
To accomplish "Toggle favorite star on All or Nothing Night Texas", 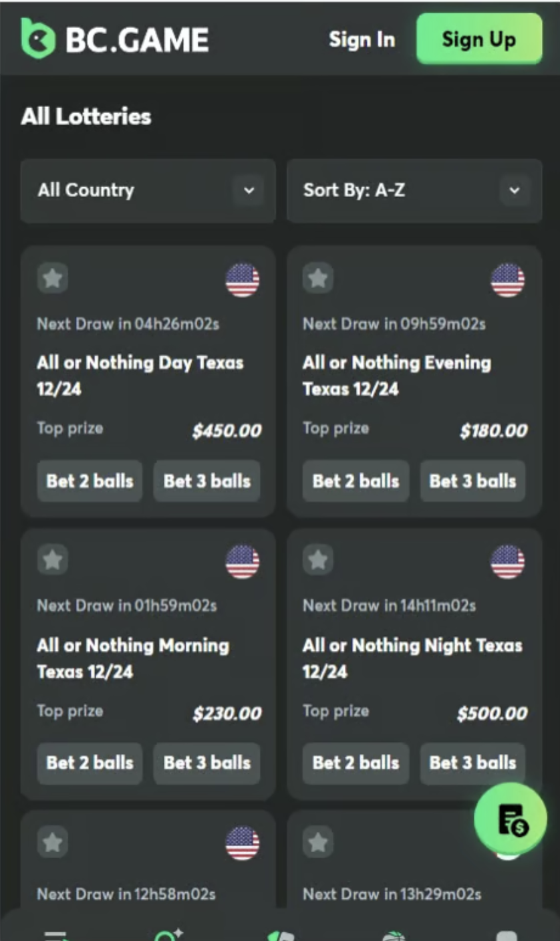I will 318,559.
